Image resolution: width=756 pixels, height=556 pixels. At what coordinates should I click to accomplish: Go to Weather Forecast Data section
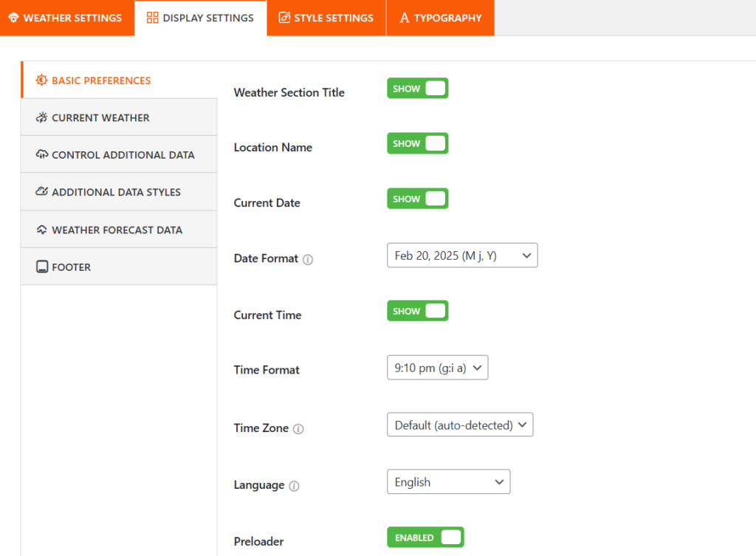[117, 230]
